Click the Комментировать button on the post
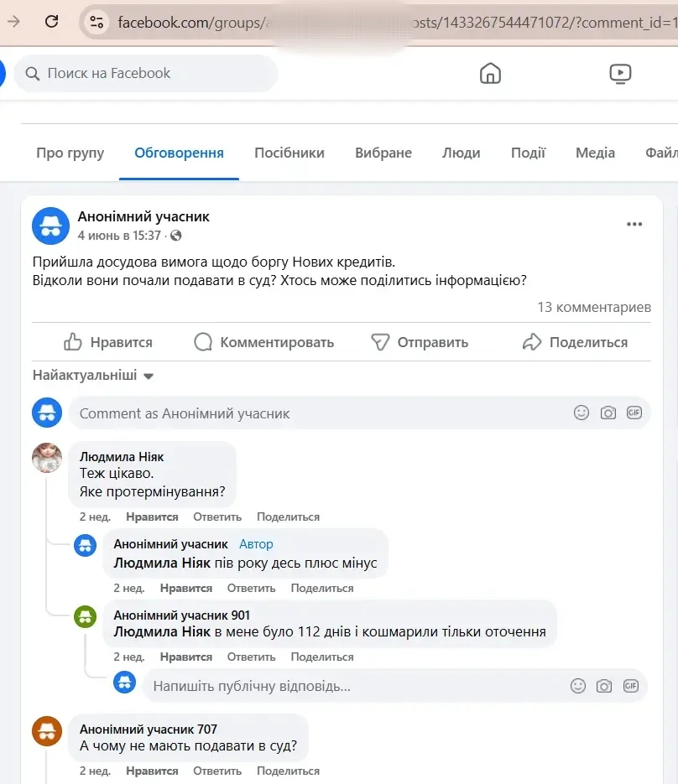Image resolution: width=678 pixels, height=784 pixels. point(264,342)
